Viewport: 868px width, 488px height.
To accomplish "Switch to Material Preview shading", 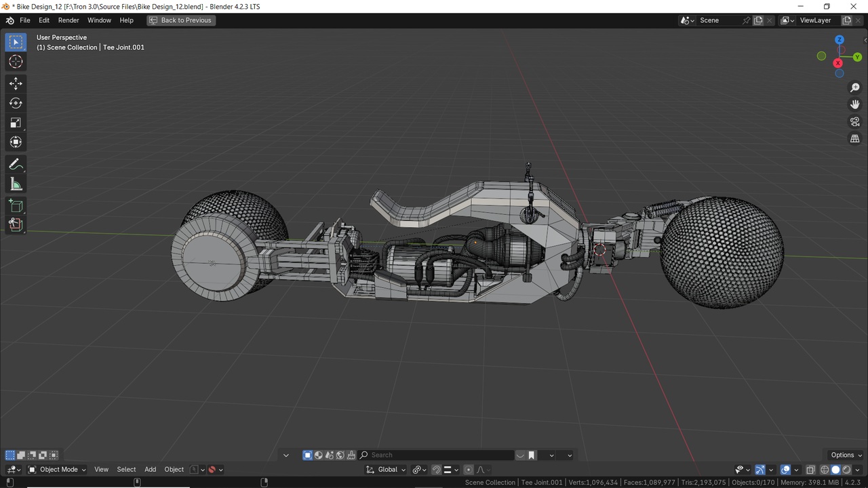I will [846, 470].
